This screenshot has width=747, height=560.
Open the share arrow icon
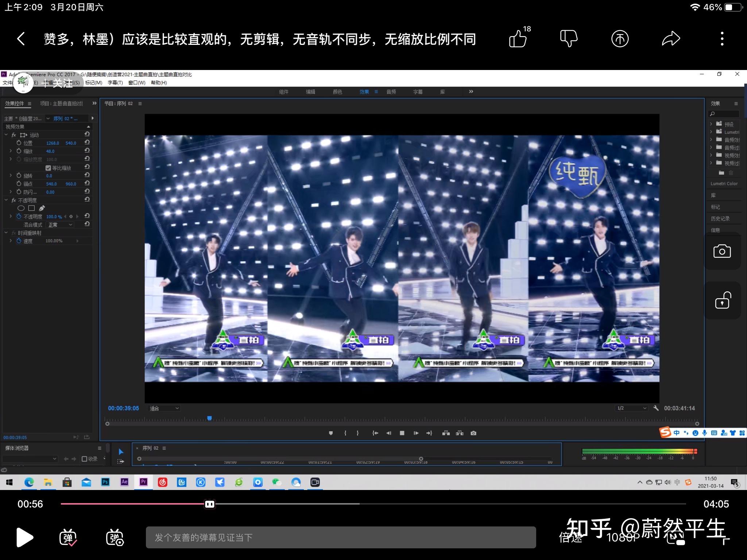point(671,39)
